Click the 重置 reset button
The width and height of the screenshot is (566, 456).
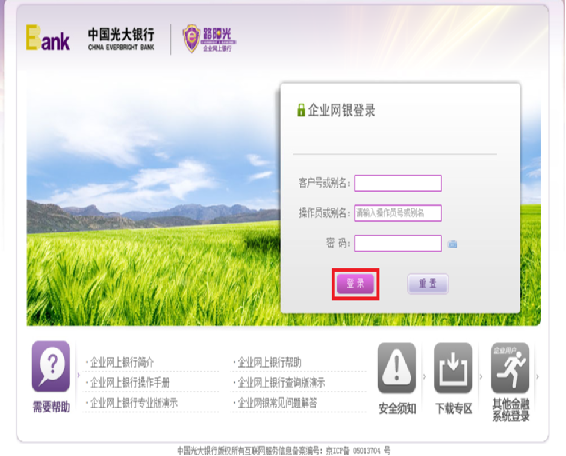tap(428, 284)
